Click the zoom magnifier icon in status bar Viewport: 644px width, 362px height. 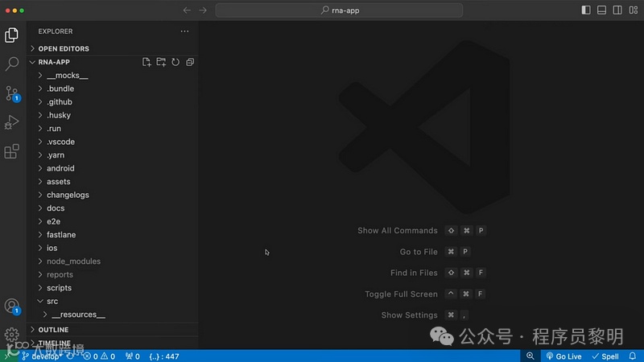coord(530,356)
